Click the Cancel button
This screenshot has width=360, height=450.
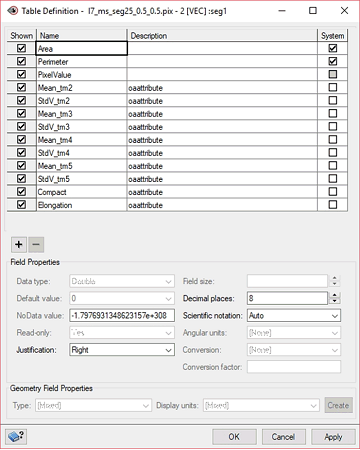click(283, 437)
